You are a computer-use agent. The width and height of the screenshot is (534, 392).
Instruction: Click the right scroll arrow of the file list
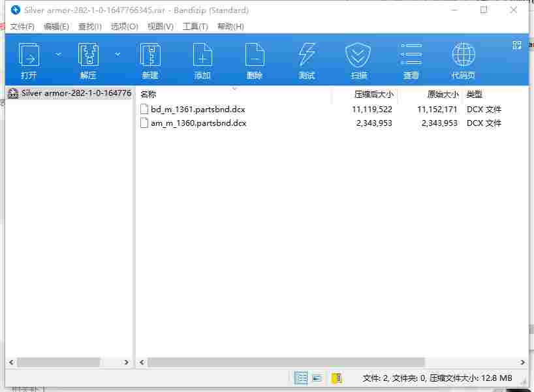point(522,363)
